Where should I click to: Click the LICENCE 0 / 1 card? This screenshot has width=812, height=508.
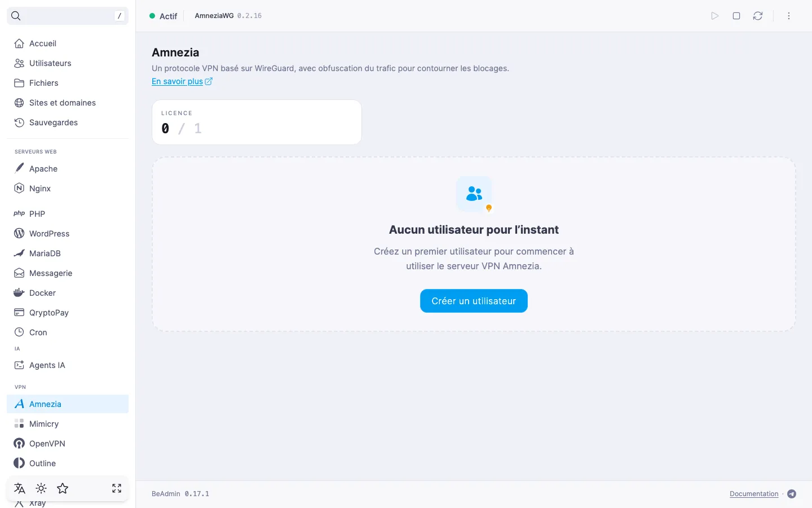click(x=257, y=122)
